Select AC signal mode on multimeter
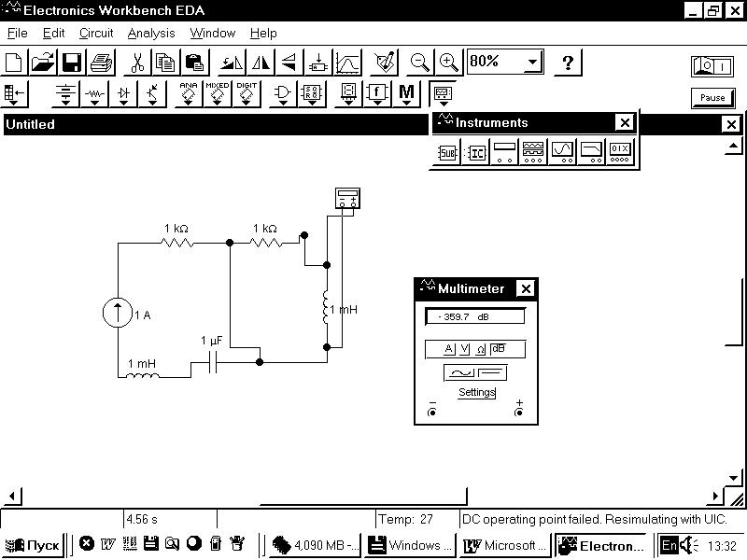Viewport: 747px width, 560px height. click(459, 372)
